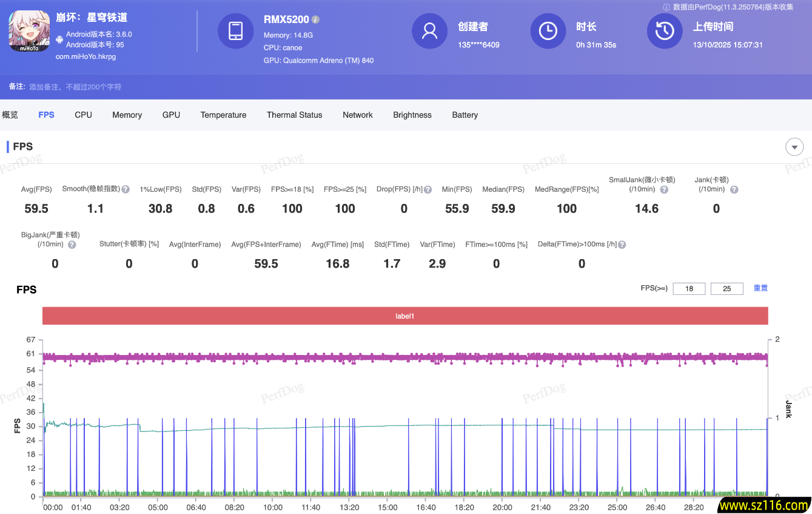The height and width of the screenshot is (514, 812).
Task: Click the upload time history icon
Action: point(665,31)
